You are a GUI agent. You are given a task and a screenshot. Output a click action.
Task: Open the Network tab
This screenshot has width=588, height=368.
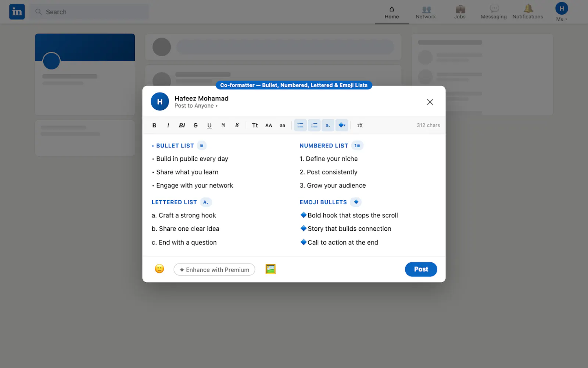(x=426, y=12)
